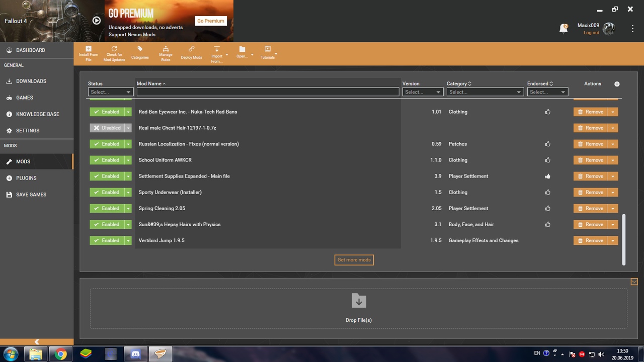Click the Install From File toolbar icon

pos(89,49)
